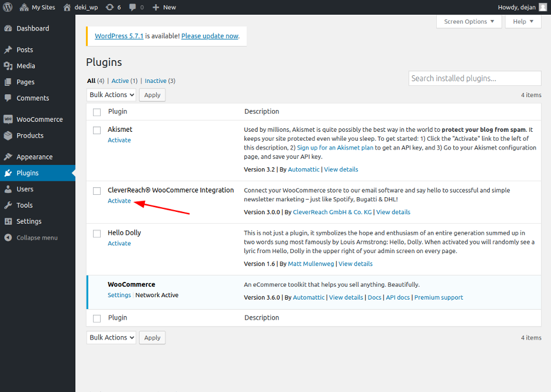Open the Users menu in the sidebar

tap(25, 189)
